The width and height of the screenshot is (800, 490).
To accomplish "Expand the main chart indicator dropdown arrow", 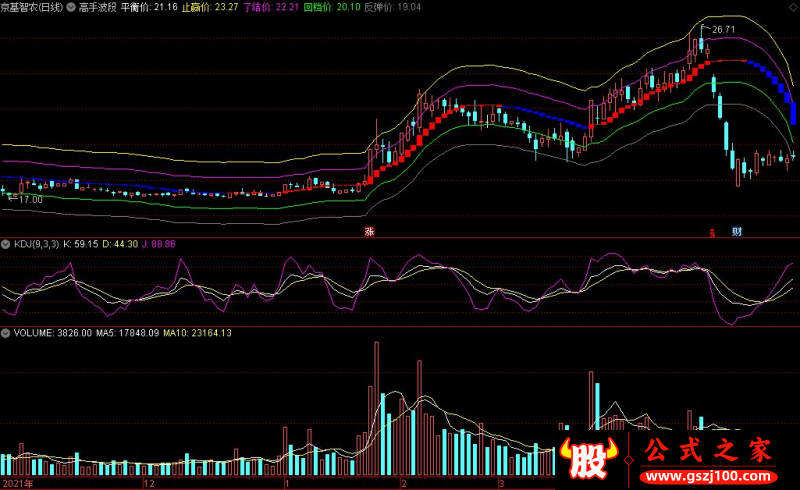I will (x=71, y=7).
